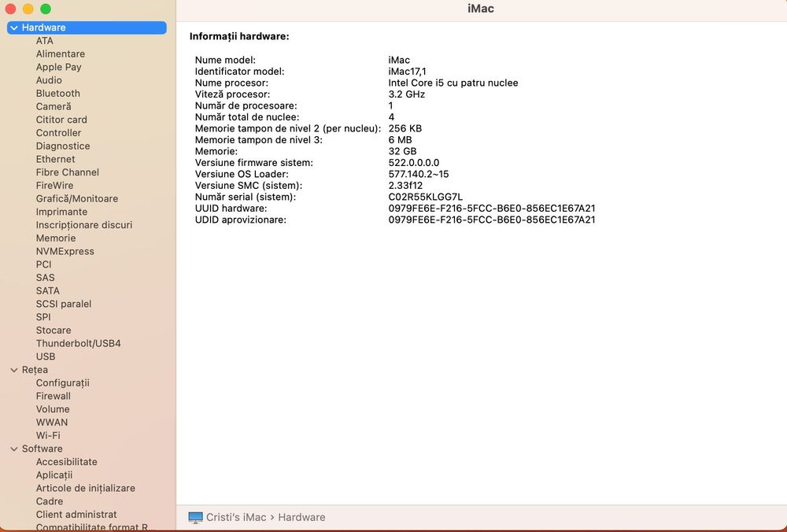Show Ethernet information
The width and height of the screenshot is (787, 532).
point(55,159)
